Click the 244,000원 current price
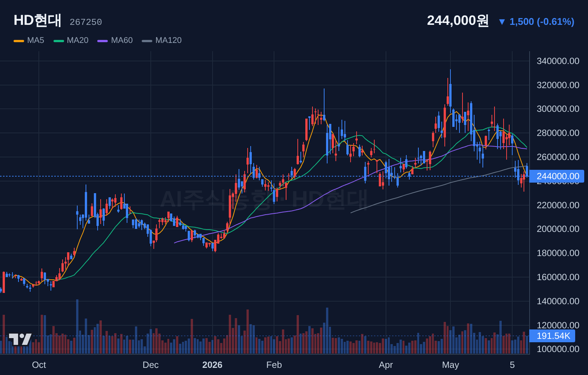The width and height of the screenshot is (588, 375). pyautogui.click(x=458, y=20)
